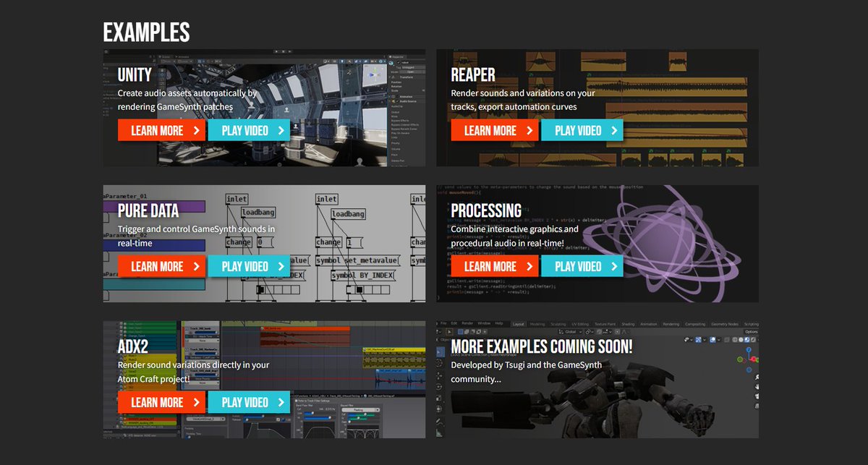Enable the robot object checkbox in Unity Inspector

point(399,62)
